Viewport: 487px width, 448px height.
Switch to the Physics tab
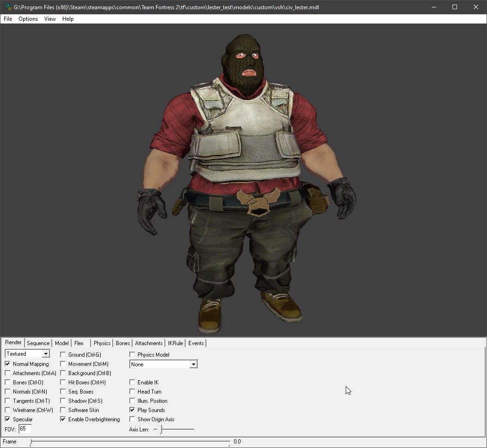click(102, 343)
